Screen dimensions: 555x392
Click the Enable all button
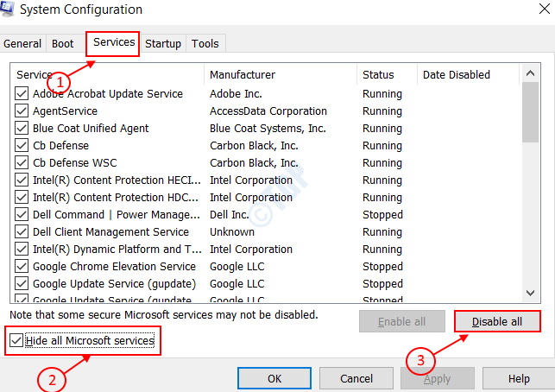click(401, 321)
